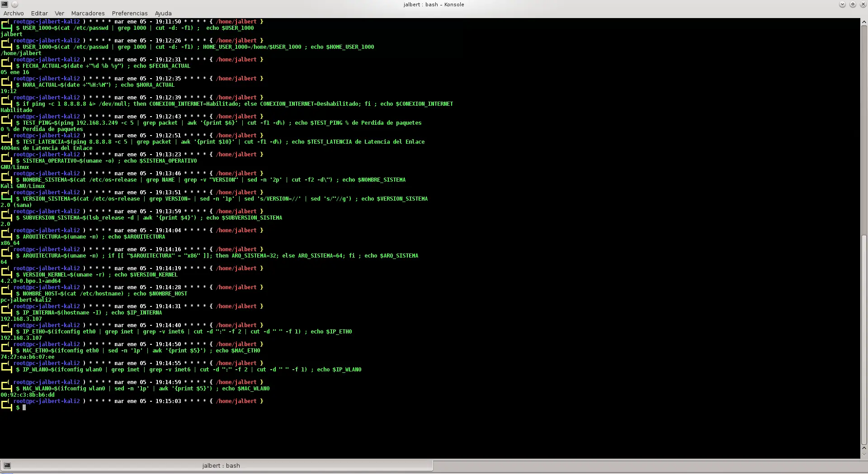Maximize the Konsole window
The image size is (868, 474).
coord(853,4)
